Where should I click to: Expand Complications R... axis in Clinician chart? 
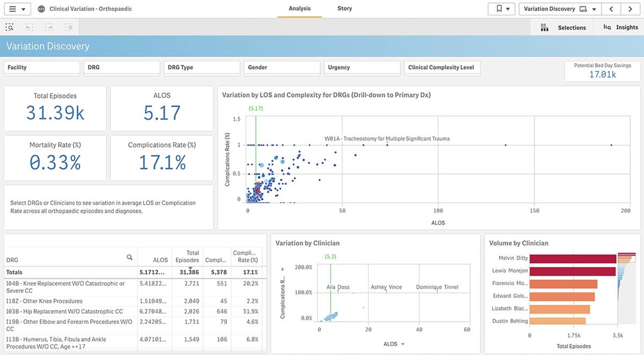tap(283, 269)
